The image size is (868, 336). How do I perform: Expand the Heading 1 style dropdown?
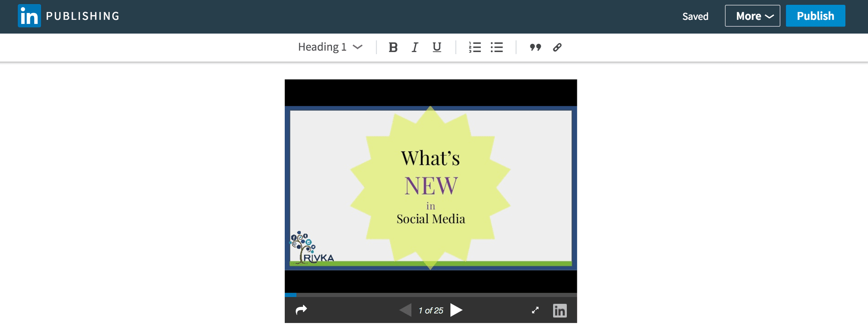coord(330,47)
